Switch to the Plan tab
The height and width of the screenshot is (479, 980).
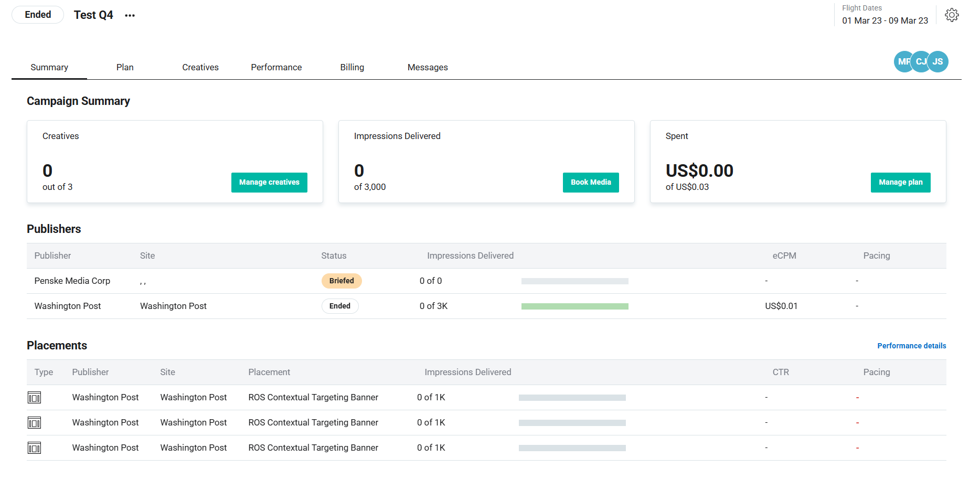coord(125,67)
